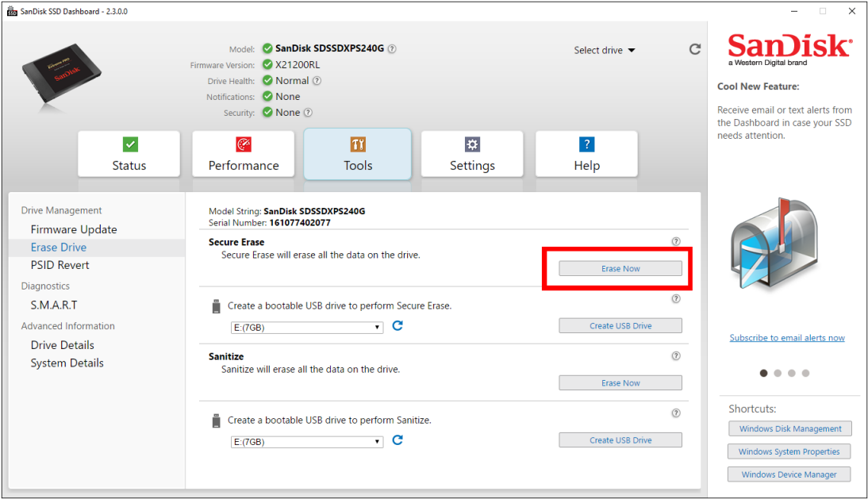Select Erase Drive in sidebar
The image size is (868, 499).
point(59,248)
